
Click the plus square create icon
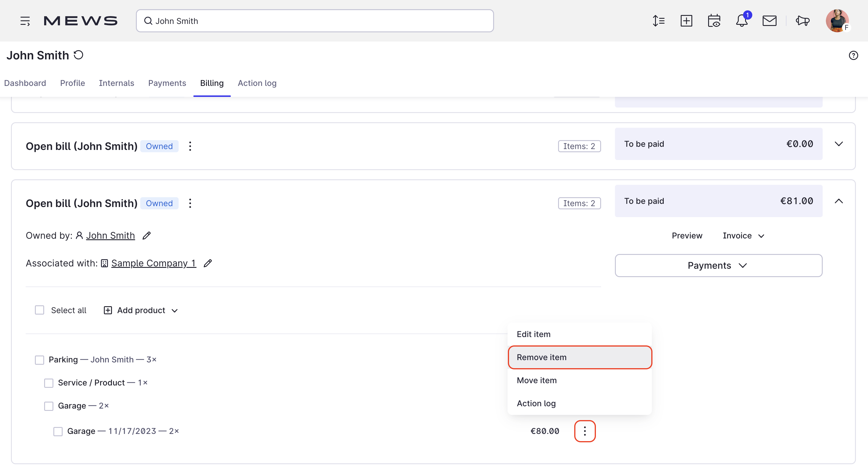[686, 21]
